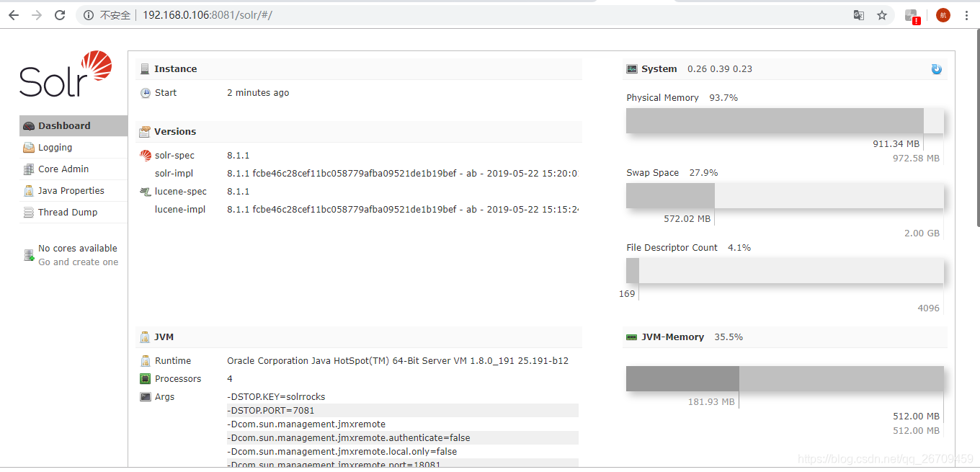Open the Core Admin menu item
The image size is (980, 472).
[73, 169]
